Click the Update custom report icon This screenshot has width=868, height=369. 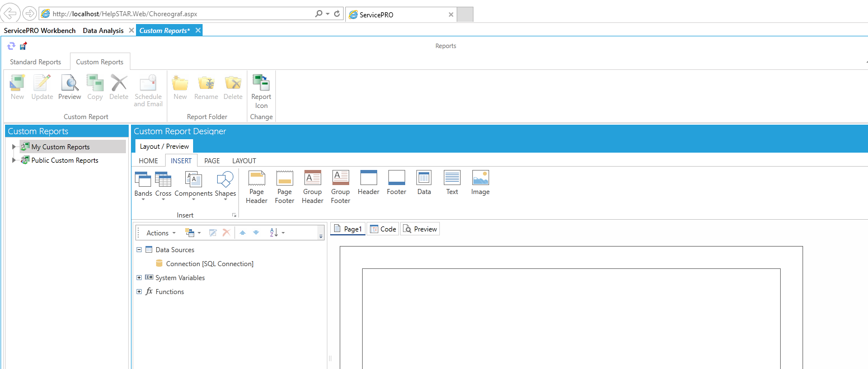pyautogui.click(x=42, y=88)
